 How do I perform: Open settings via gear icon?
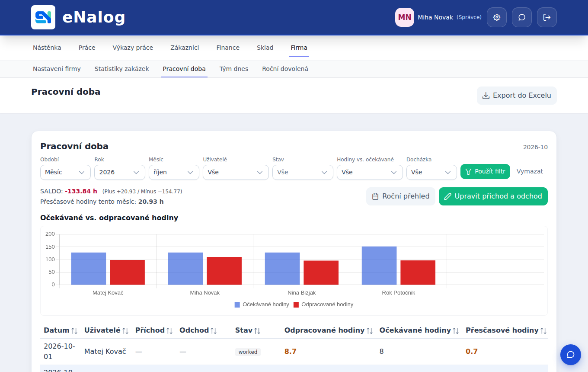[497, 17]
